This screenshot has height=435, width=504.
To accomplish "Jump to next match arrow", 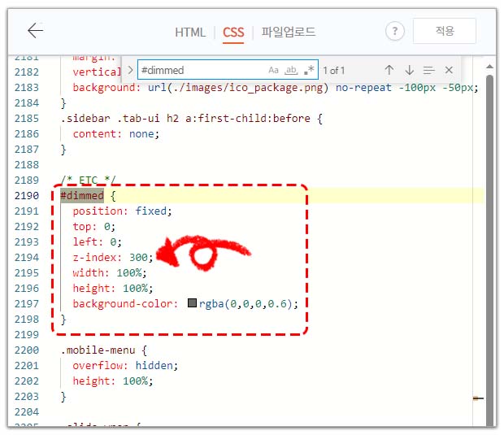I will point(409,70).
